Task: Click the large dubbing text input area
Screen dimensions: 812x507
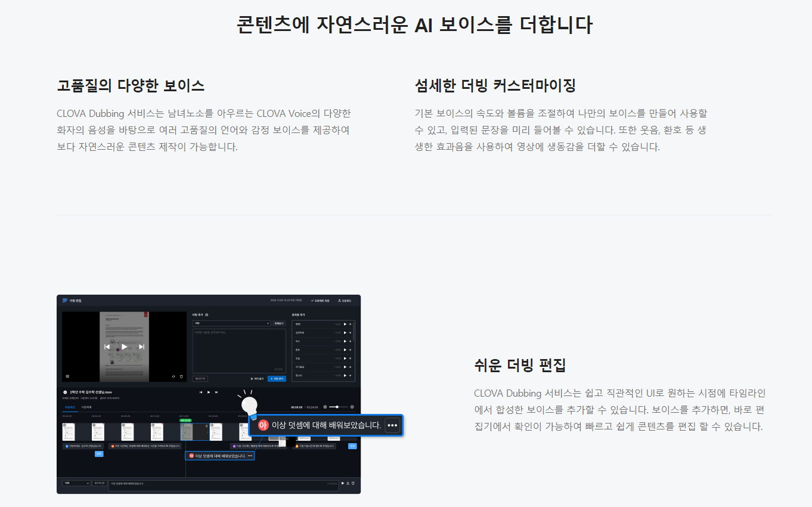Action: 239,351
